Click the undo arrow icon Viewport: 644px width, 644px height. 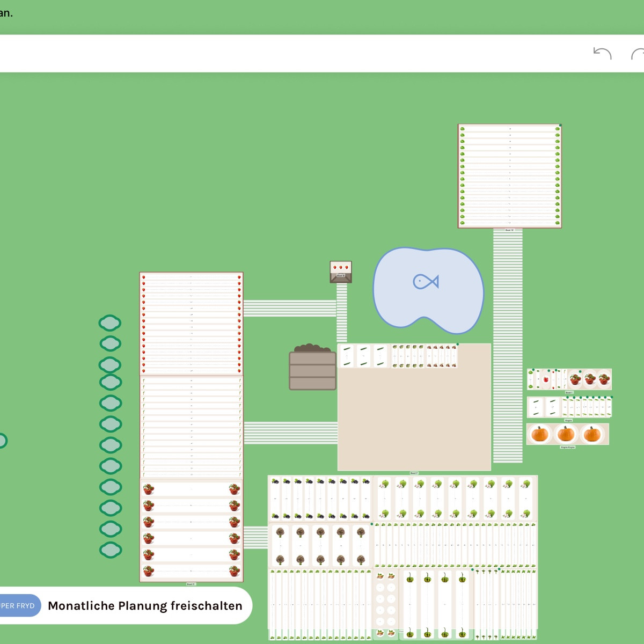pos(602,54)
